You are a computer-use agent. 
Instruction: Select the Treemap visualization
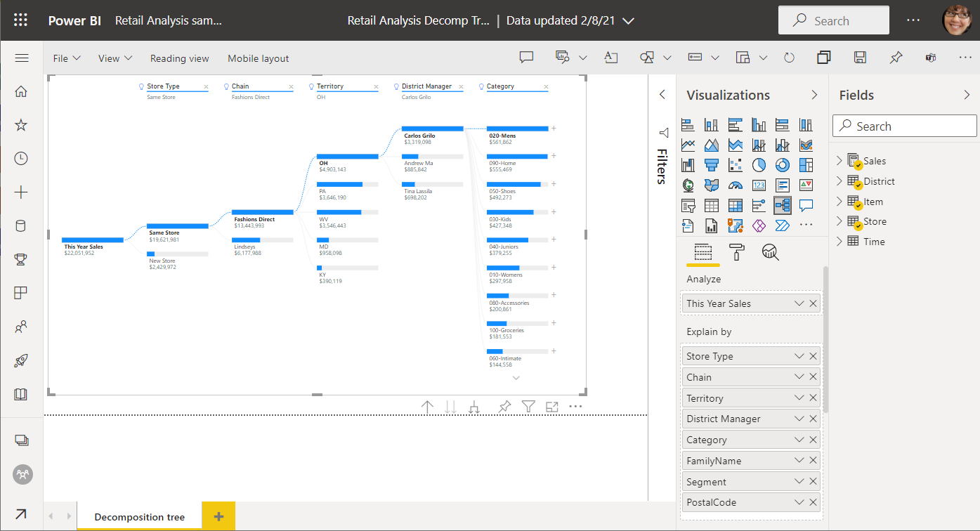[806, 165]
